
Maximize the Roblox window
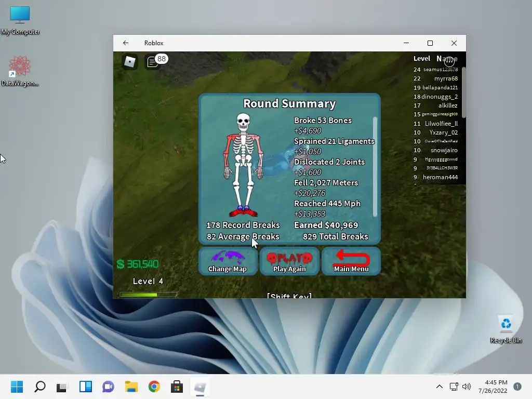(x=430, y=43)
